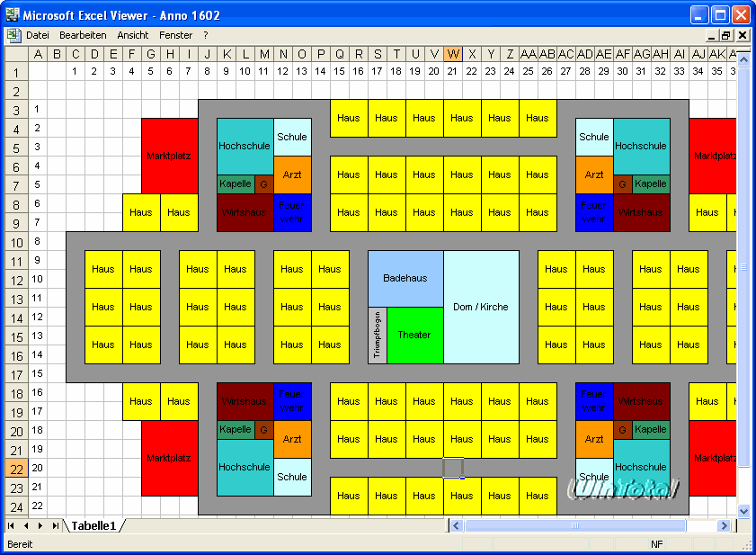Click the bottom-left red Marktplatz block
This screenshot has height=555, width=756.
pos(169,458)
